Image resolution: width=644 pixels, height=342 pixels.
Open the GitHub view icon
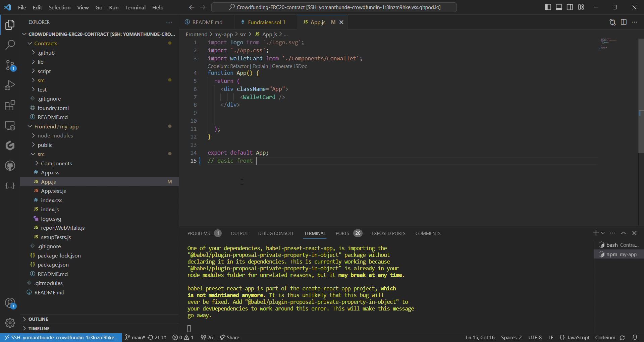pos(10,166)
